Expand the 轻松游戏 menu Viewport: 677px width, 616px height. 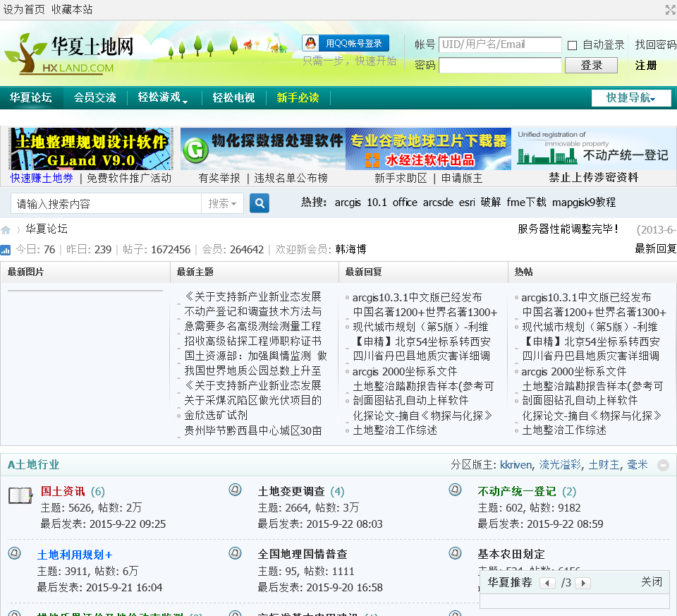[x=162, y=97]
